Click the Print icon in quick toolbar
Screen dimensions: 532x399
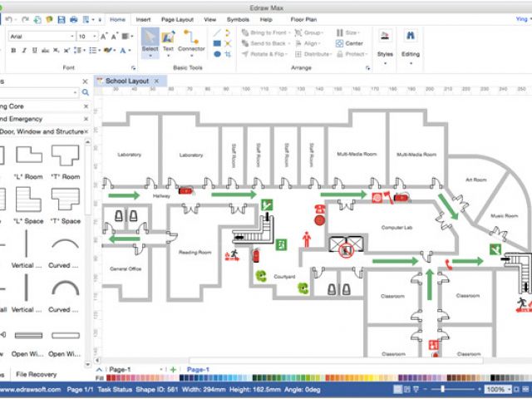pyautogui.click(x=74, y=19)
